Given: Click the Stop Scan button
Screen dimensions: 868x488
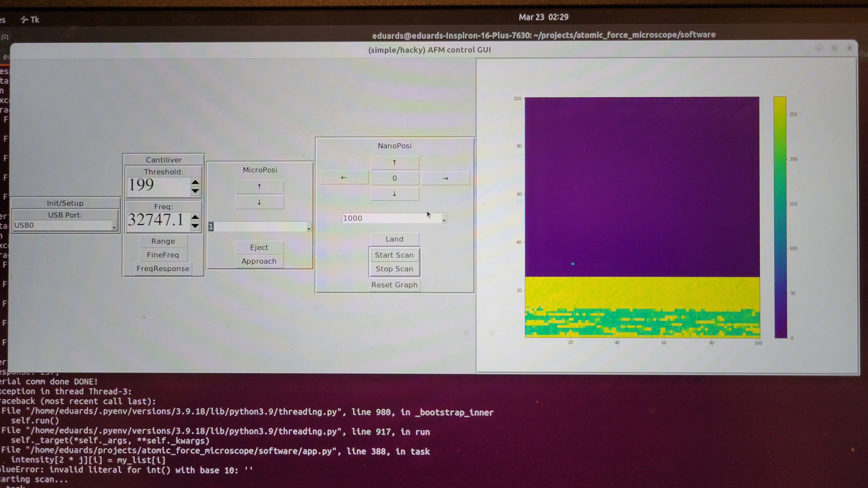Looking at the screenshot, I should pos(394,269).
